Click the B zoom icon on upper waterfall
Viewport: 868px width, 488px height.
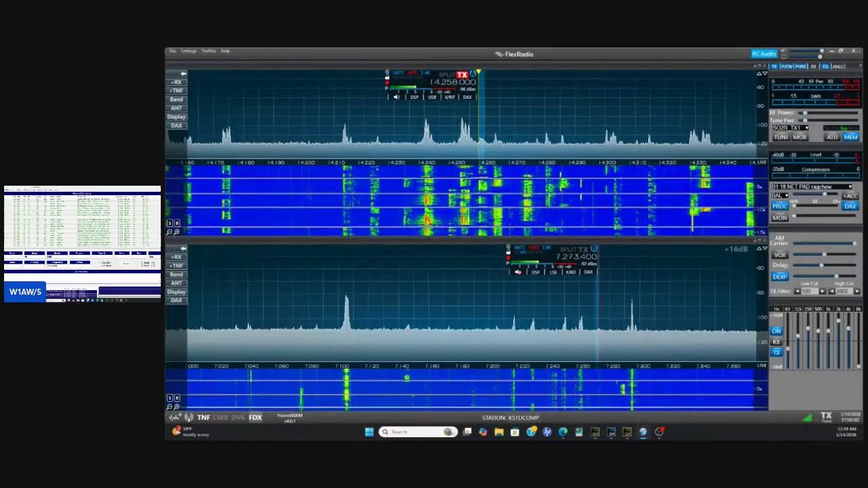pyautogui.click(x=177, y=223)
